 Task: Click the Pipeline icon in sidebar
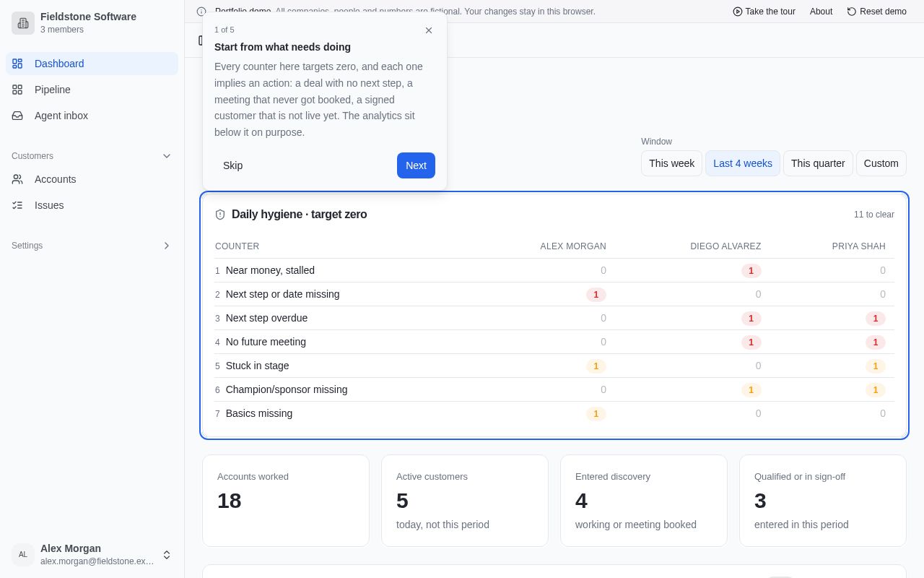pyautogui.click(x=17, y=90)
